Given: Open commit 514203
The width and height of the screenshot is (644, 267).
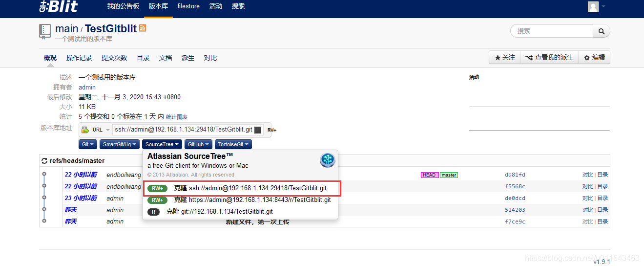Looking at the screenshot, I should [x=515, y=210].
